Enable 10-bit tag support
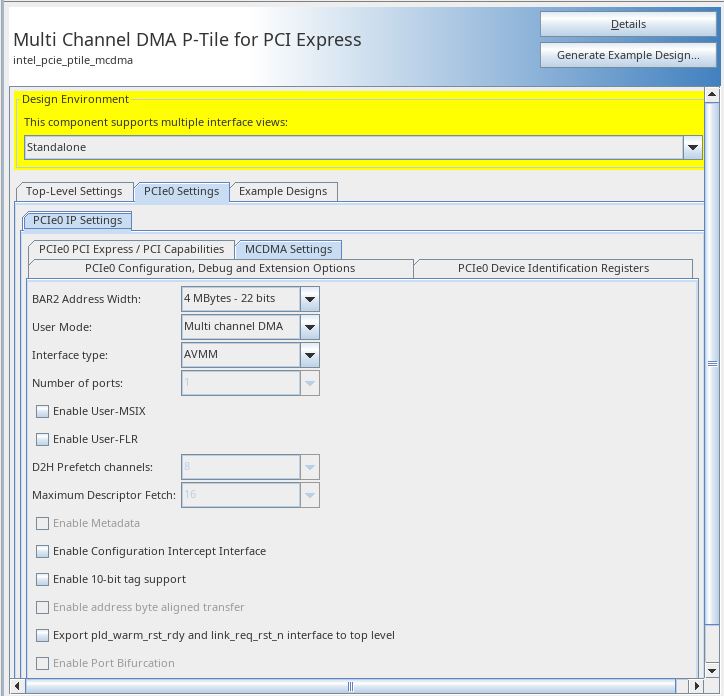Image resolution: width=724 pixels, height=696 pixels. pos(43,579)
